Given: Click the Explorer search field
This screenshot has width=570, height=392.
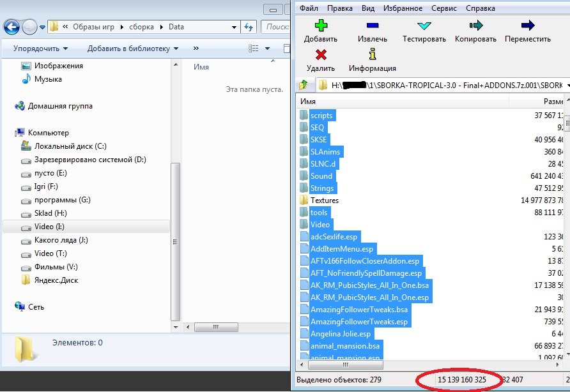Looking at the screenshot, I should coord(275,27).
